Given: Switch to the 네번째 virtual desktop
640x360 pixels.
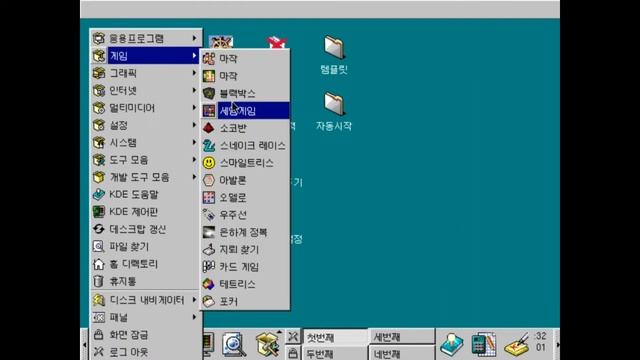Looking at the screenshot, I should coord(402,353).
